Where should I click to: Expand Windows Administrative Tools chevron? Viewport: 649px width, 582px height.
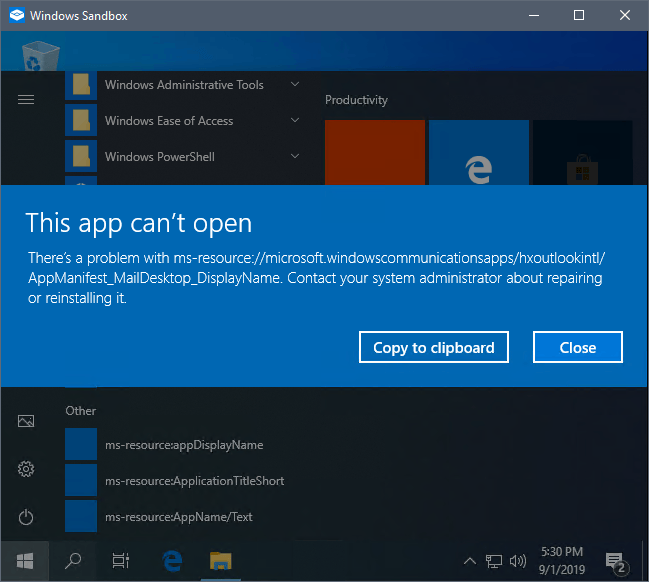tap(295, 84)
